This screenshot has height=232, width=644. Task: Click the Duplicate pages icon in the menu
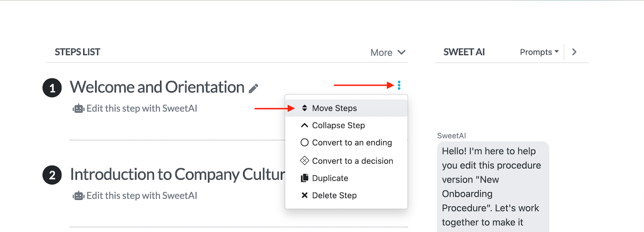click(x=304, y=178)
